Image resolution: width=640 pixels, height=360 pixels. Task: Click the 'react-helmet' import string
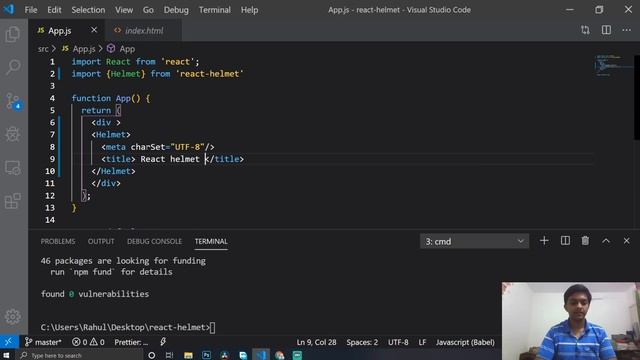click(x=210, y=74)
